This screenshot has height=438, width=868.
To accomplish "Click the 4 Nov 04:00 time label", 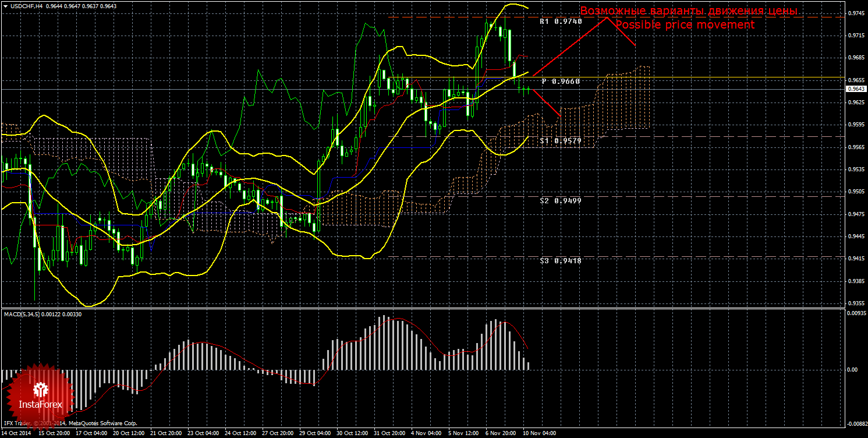I will [x=426, y=433].
